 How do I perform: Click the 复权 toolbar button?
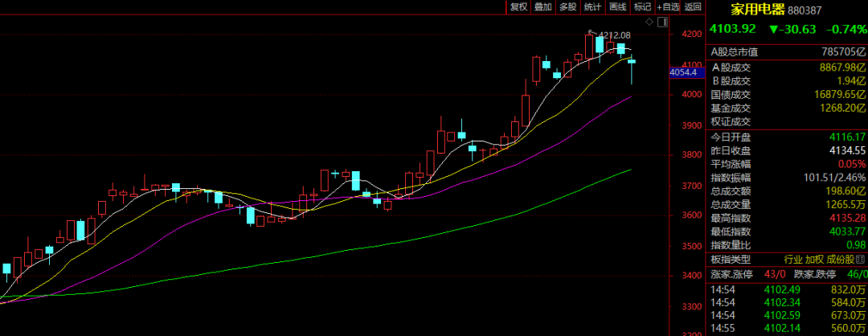point(518,6)
